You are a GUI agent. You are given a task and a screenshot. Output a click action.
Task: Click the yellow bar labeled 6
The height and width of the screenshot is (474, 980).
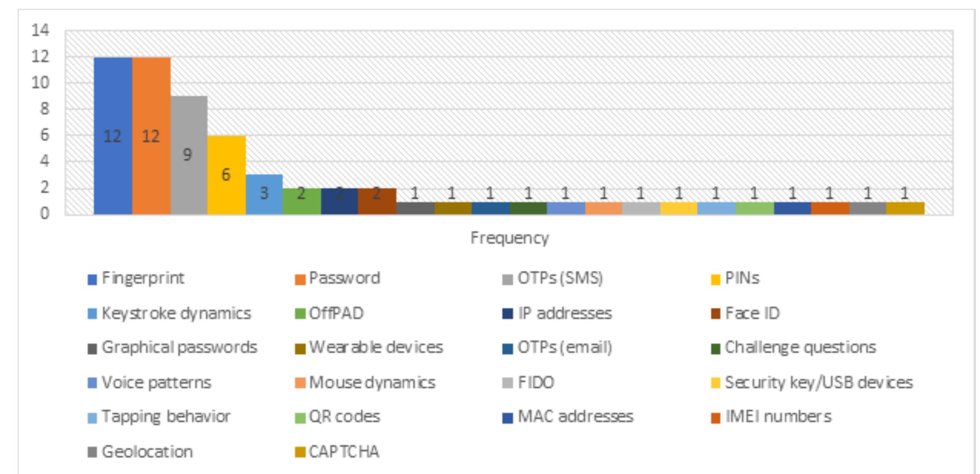(x=227, y=175)
